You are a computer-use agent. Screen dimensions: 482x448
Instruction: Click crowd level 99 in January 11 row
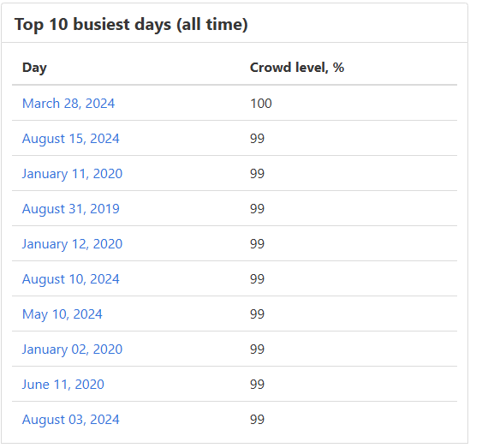coord(258,173)
